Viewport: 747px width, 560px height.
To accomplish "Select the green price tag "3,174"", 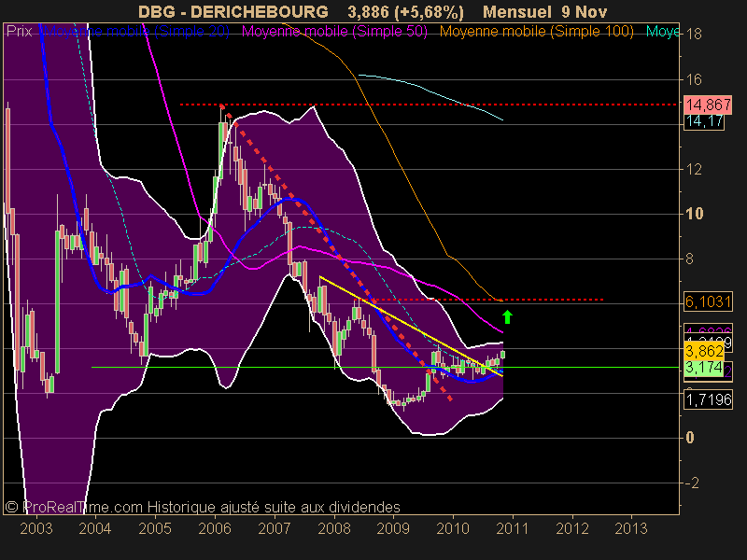I will [704, 368].
